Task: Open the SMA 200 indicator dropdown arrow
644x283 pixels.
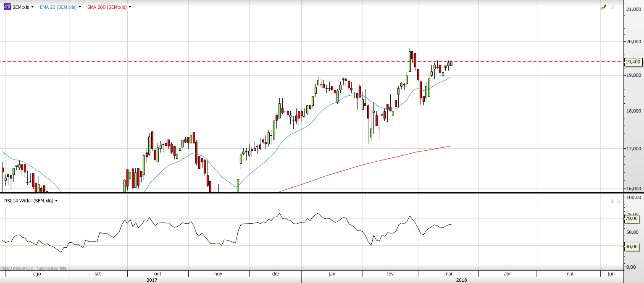Action: (x=130, y=7)
